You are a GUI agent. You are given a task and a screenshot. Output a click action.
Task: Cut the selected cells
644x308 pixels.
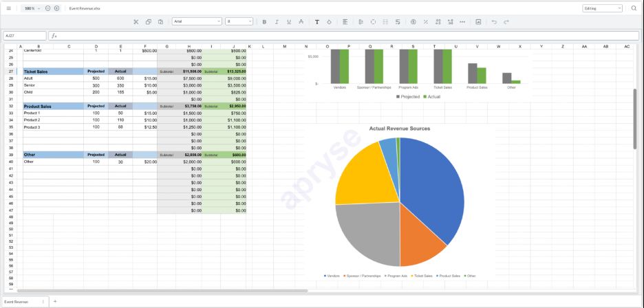point(136,22)
